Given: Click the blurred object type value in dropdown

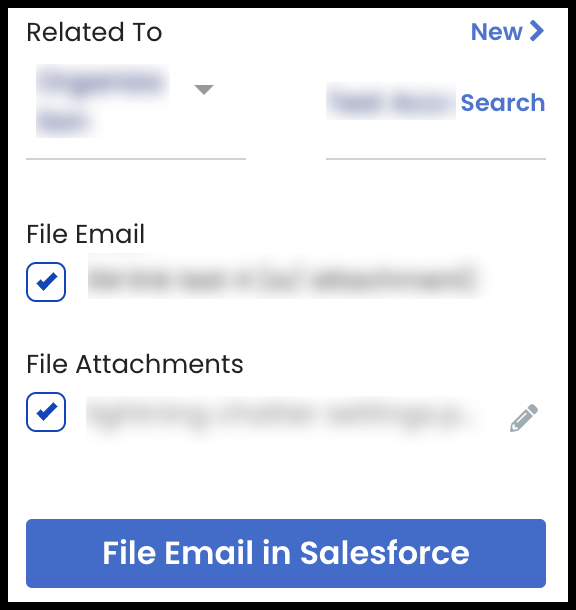Looking at the screenshot, I should pos(103,101).
